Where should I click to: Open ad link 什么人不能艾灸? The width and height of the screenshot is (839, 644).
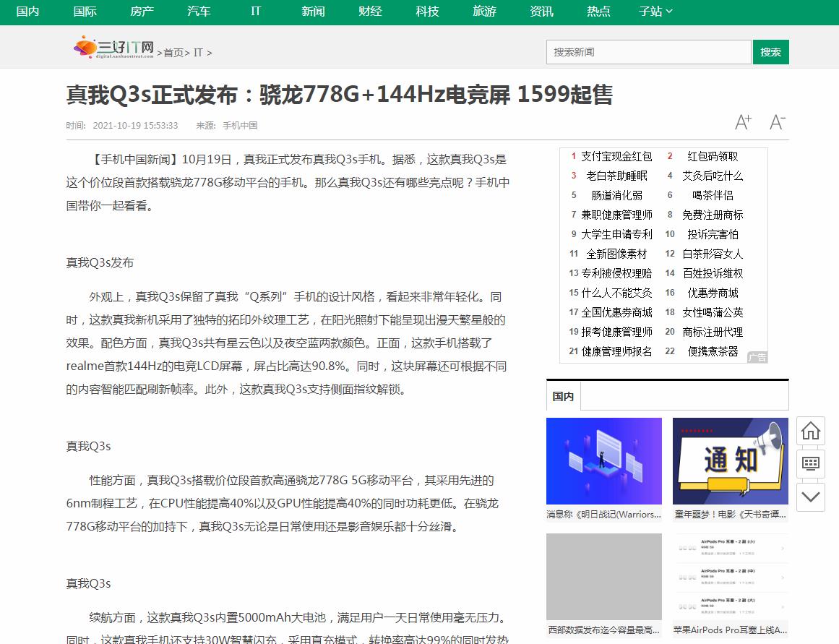click(616, 293)
